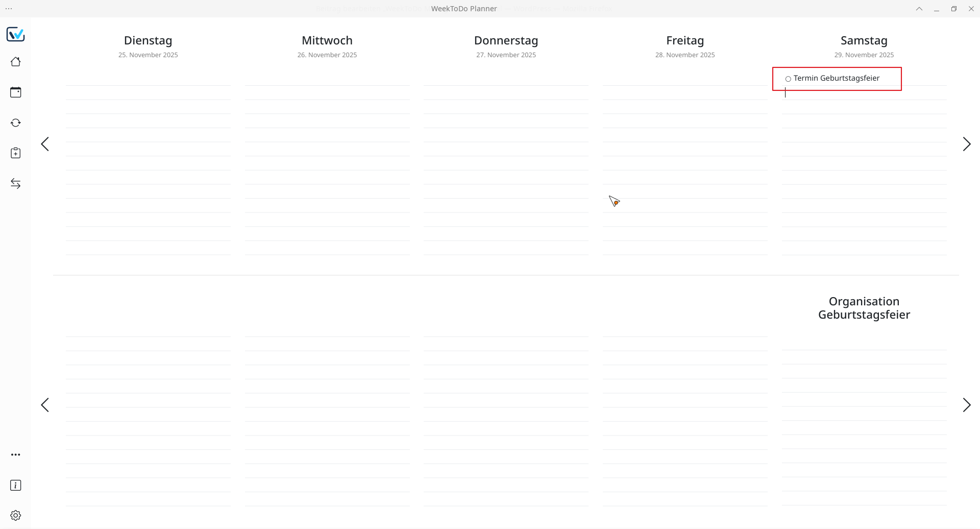Viewport: 980px width, 529px height.
Task: Click first empty task line under Dienstag
Action: [148, 79]
